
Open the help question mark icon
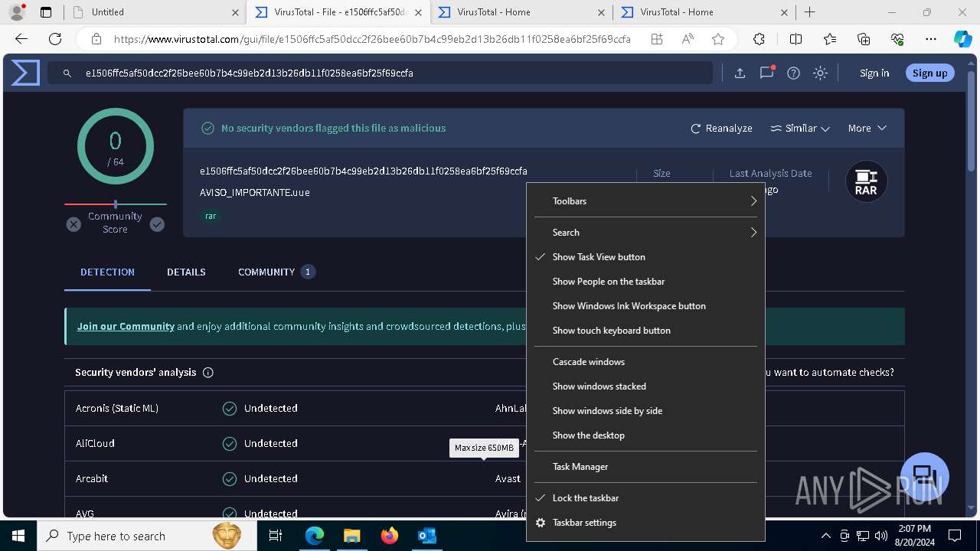tap(793, 73)
